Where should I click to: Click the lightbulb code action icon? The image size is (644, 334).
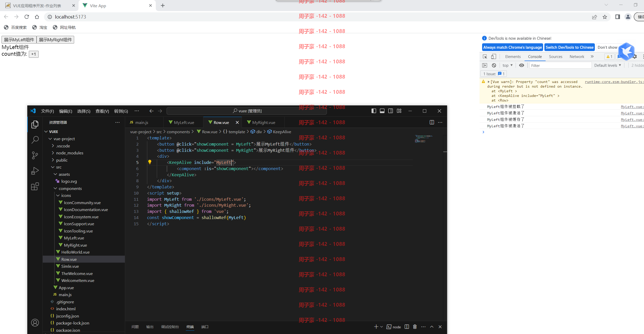click(150, 162)
